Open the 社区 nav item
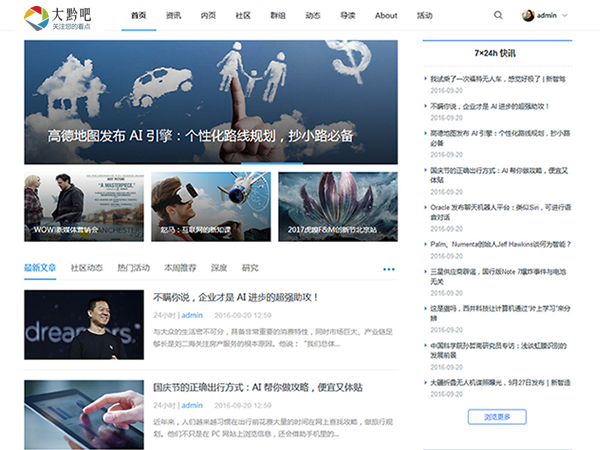Screen dimensions: 600x450 (x=243, y=16)
